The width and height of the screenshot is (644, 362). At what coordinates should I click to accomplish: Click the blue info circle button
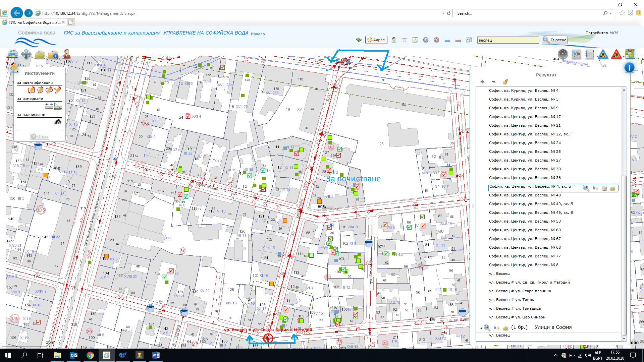point(629,68)
